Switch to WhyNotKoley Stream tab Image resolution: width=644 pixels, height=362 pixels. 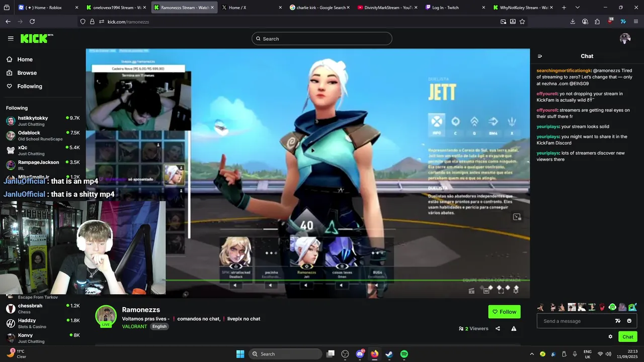523,8
